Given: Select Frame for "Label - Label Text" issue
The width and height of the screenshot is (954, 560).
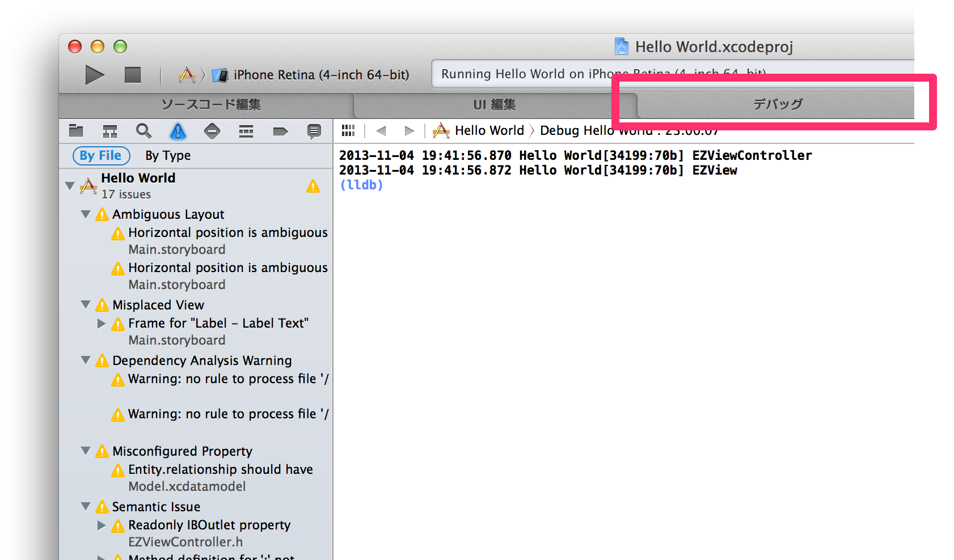Looking at the screenshot, I should tap(196, 332).
